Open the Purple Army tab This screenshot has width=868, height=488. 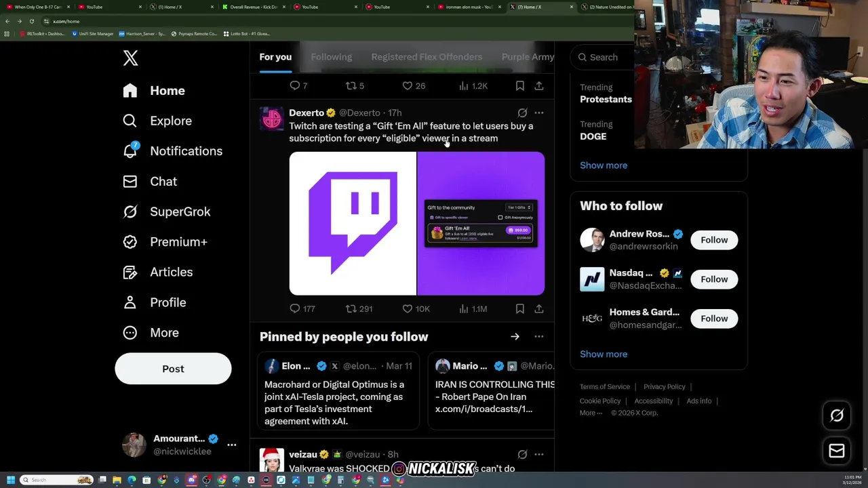(x=528, y=57)
